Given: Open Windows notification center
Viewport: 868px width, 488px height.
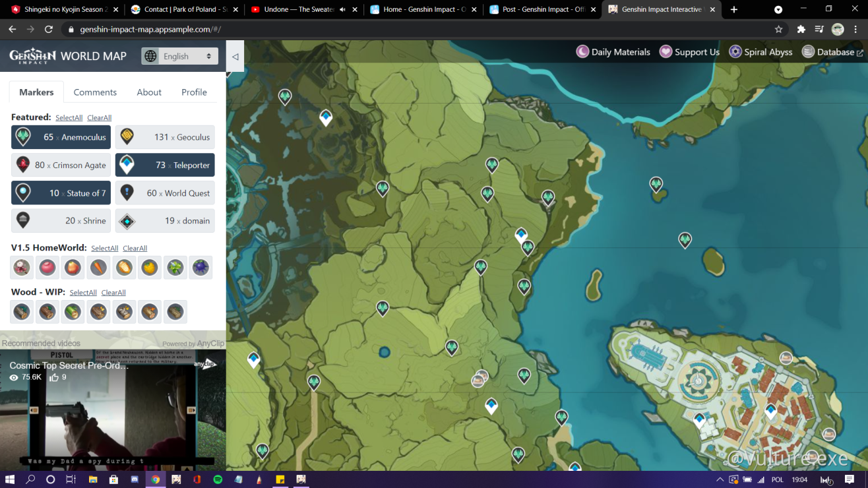Looking at the screenshot, I should coord(850,479).
